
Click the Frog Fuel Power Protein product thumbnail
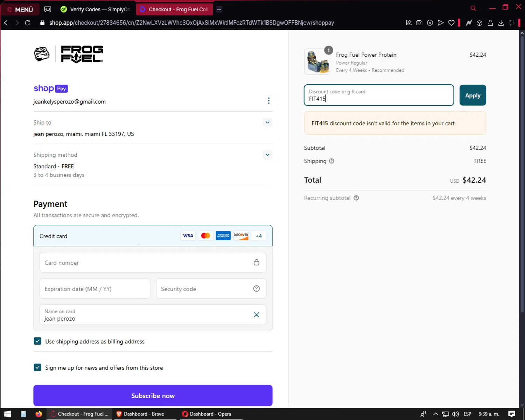pyautogui.click(x=317, y=62)
